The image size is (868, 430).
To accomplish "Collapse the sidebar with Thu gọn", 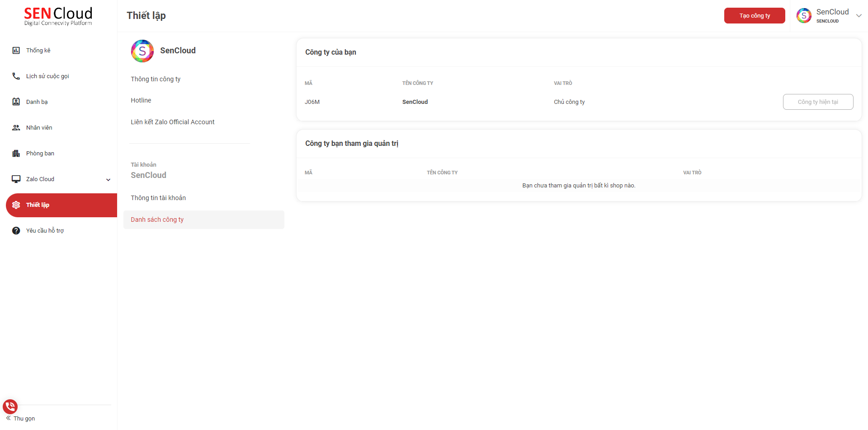I will [x=20, y=418].
